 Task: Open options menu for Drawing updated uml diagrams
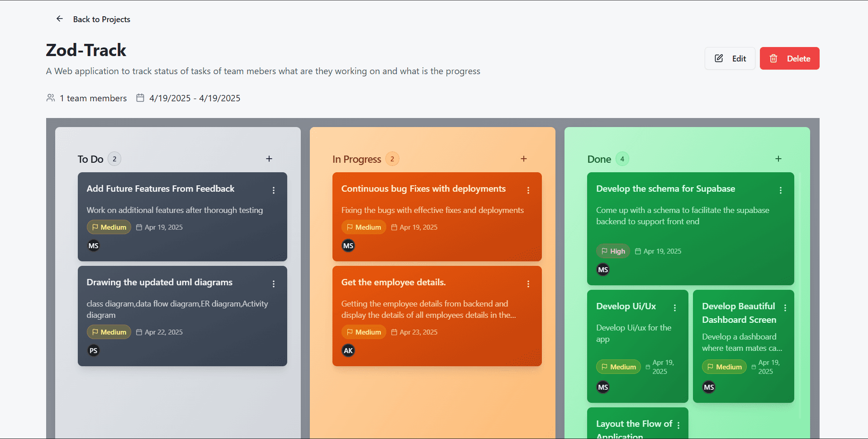coord(274,284)
